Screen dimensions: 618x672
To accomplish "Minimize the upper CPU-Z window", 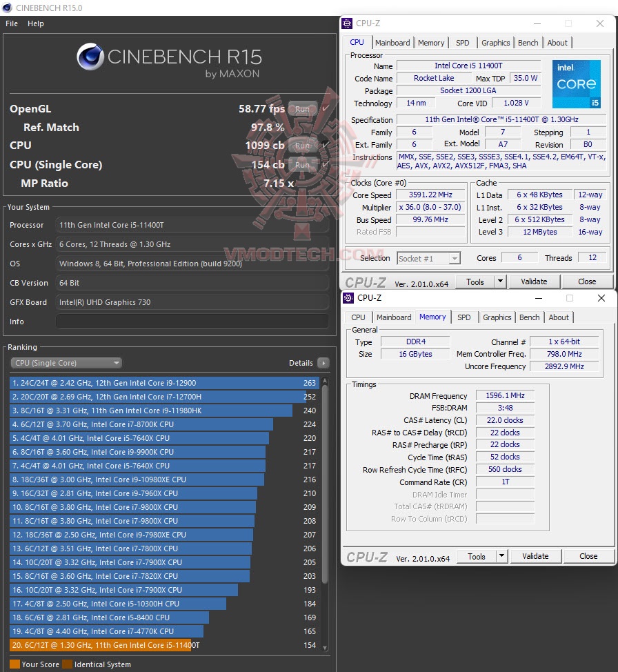I will point(537,23).
